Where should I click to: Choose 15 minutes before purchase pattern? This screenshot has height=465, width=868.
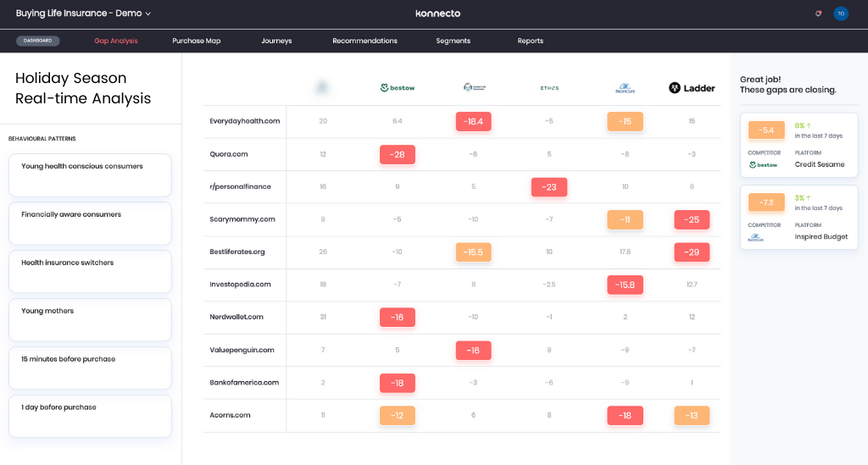pos(90,368)
